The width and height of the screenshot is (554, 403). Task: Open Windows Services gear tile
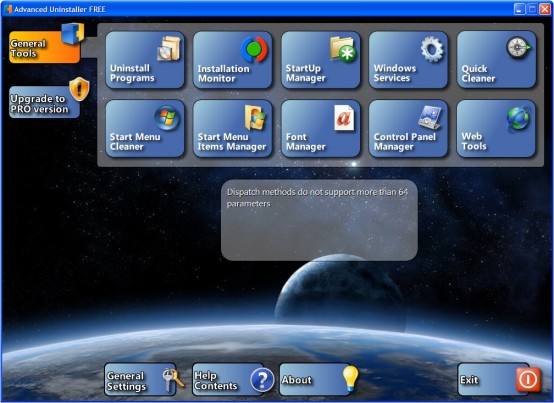(x=408, y=60)
